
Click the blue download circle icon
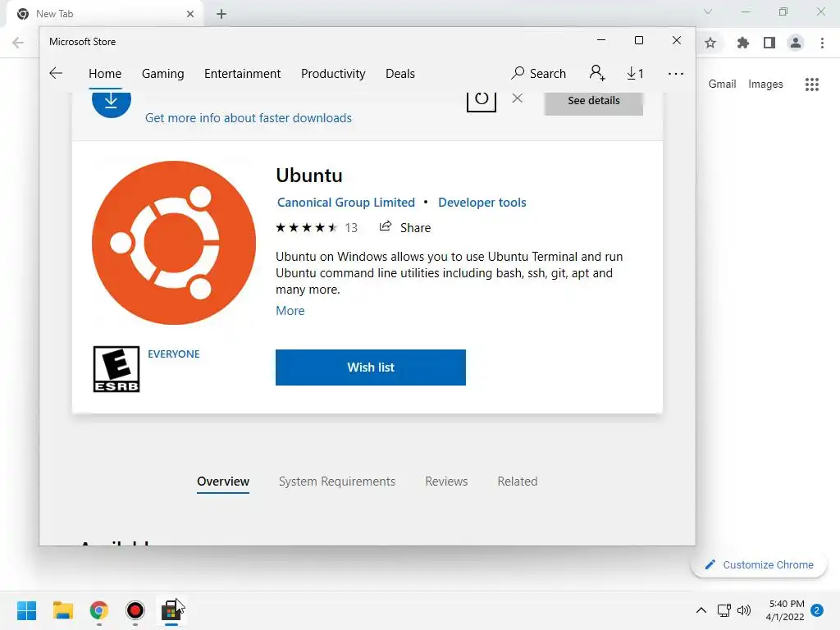click(x=112, y=103)
